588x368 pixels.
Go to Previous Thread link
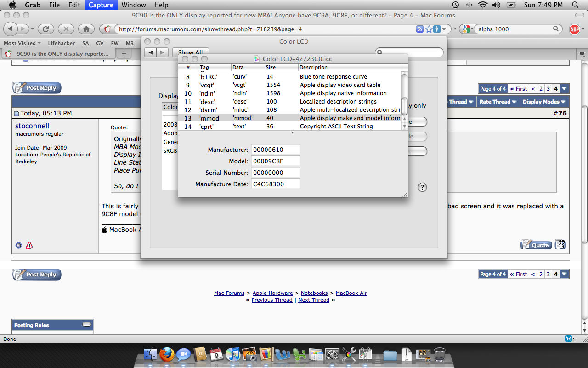coord(271,300)
